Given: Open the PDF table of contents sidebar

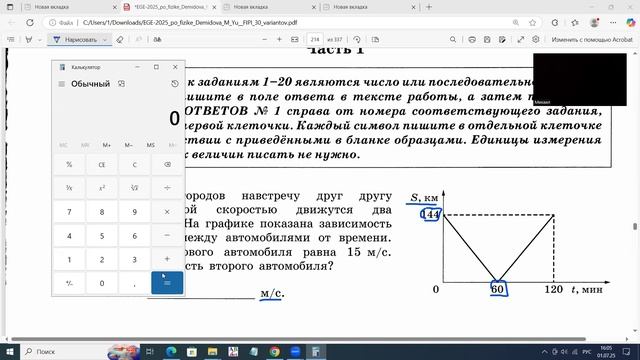Looking at the screenshot, I should [11, 40].
